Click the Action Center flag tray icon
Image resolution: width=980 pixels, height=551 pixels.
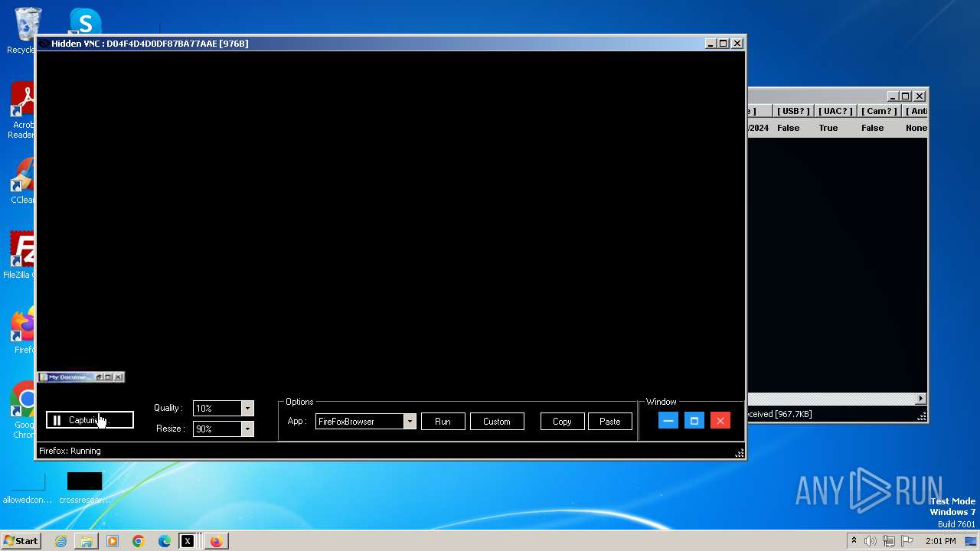909,541
